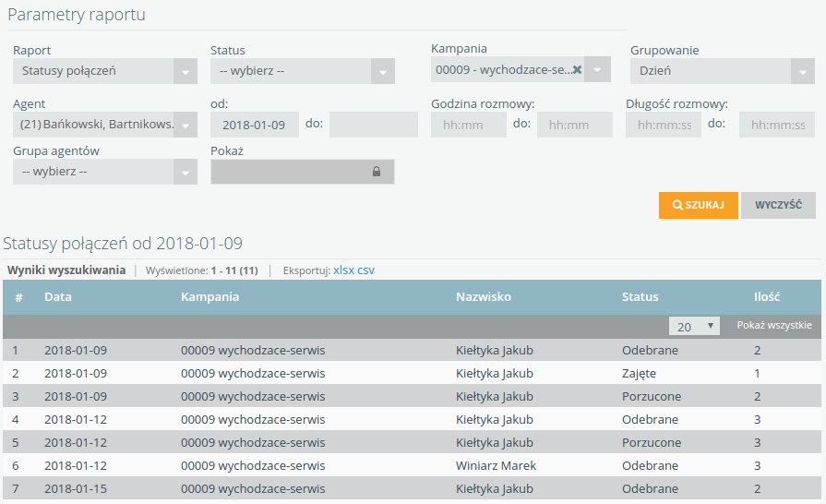Export results as csv
Viewport: 826px width, 504px height.
(366, 270)
